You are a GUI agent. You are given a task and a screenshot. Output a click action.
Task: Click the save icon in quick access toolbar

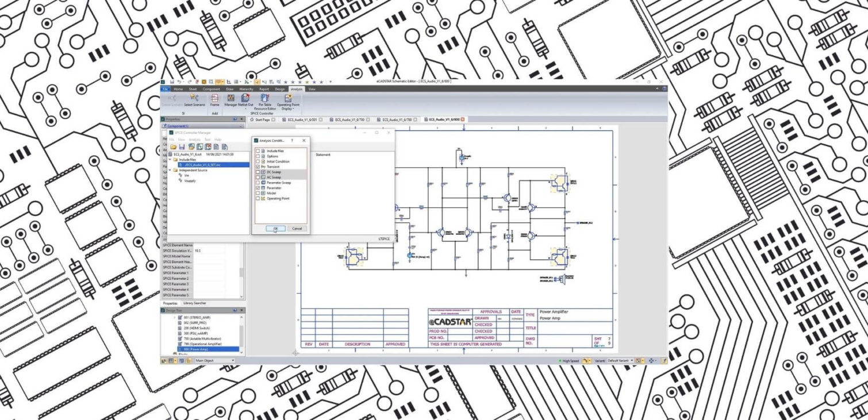coord(172,82)
